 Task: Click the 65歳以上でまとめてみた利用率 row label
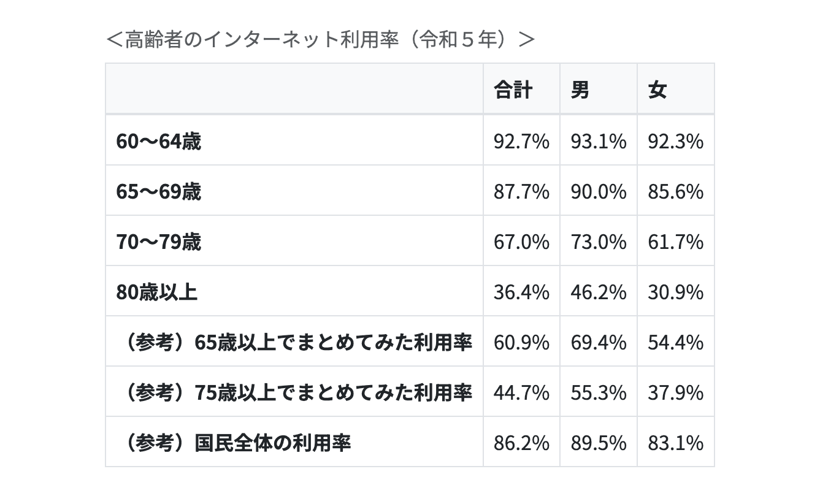click(x=298, y=342)
